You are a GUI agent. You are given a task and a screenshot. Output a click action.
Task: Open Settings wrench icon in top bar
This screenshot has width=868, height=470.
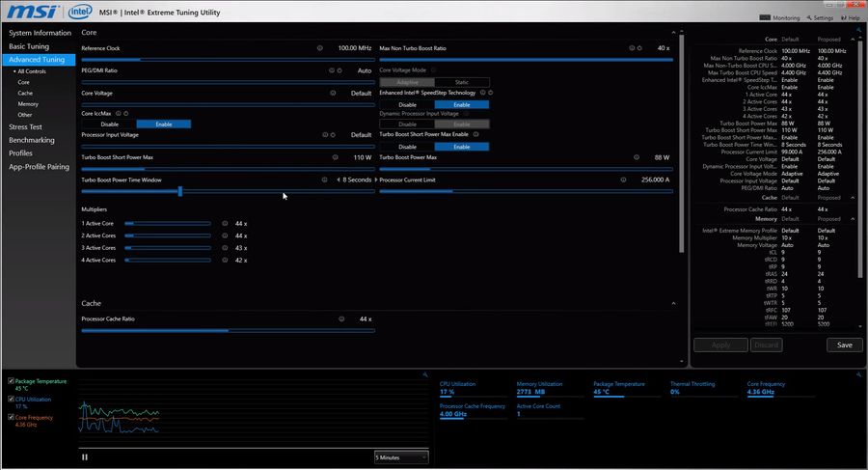809,17
